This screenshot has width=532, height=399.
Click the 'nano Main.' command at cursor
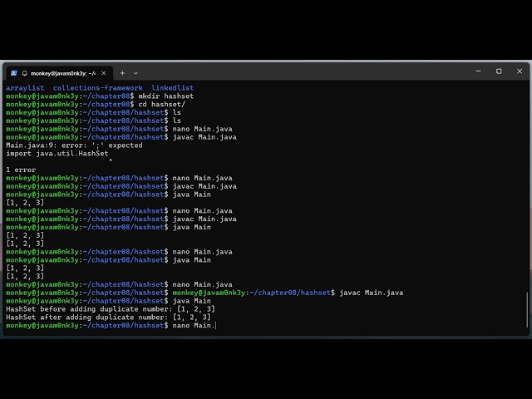click(194, 325)
